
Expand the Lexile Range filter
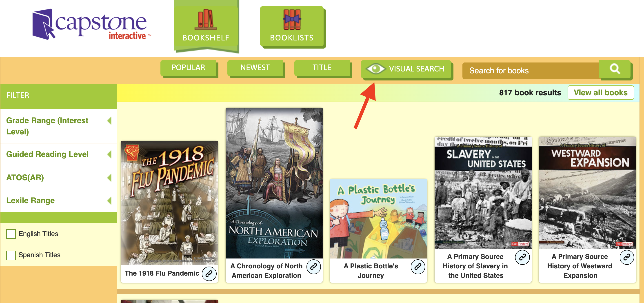(x=59, y=201)
